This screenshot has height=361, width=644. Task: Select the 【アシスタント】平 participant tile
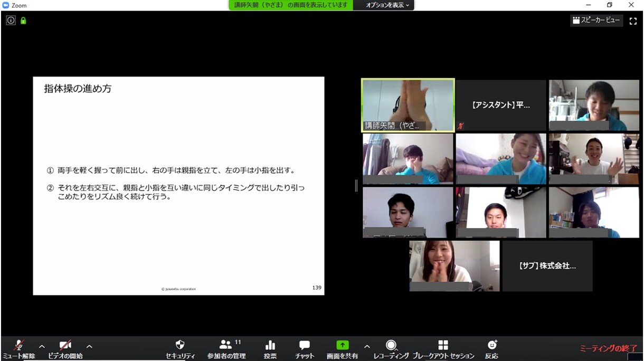click(x=501, y=105)
